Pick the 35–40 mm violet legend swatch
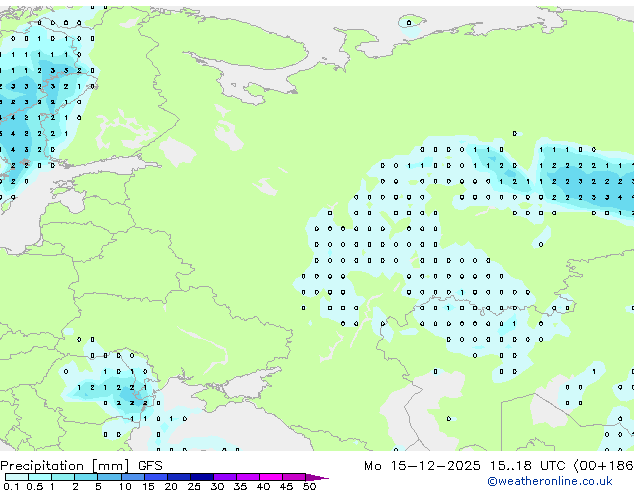Image resolution: width=634 pixels, height=490 pixels. coord(247,477)
